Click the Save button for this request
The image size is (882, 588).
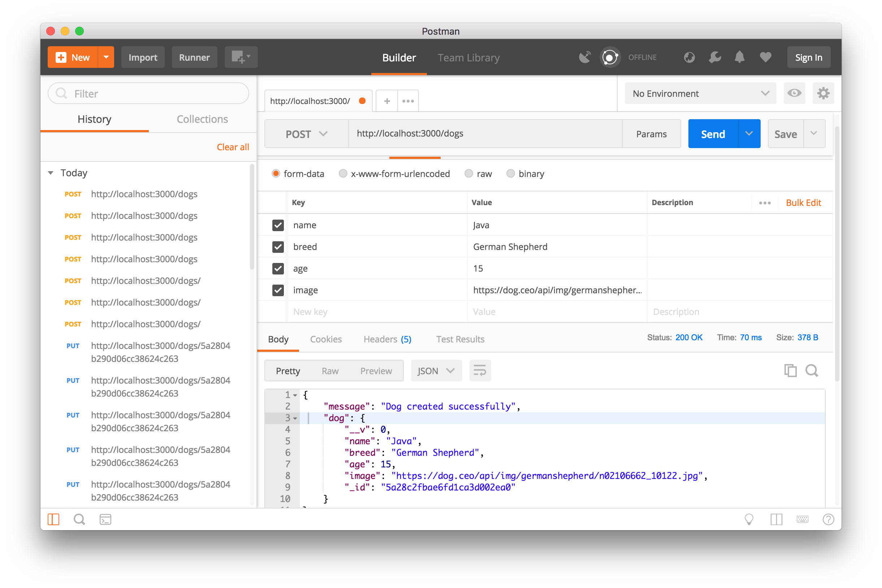pos(785,133)
